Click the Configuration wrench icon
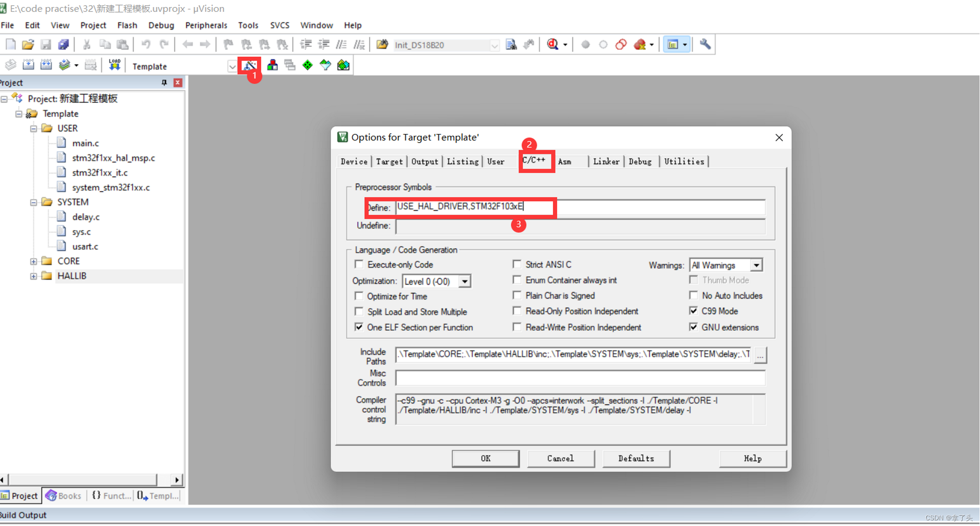This screenshot has width=980, height=526. point(705,44)
